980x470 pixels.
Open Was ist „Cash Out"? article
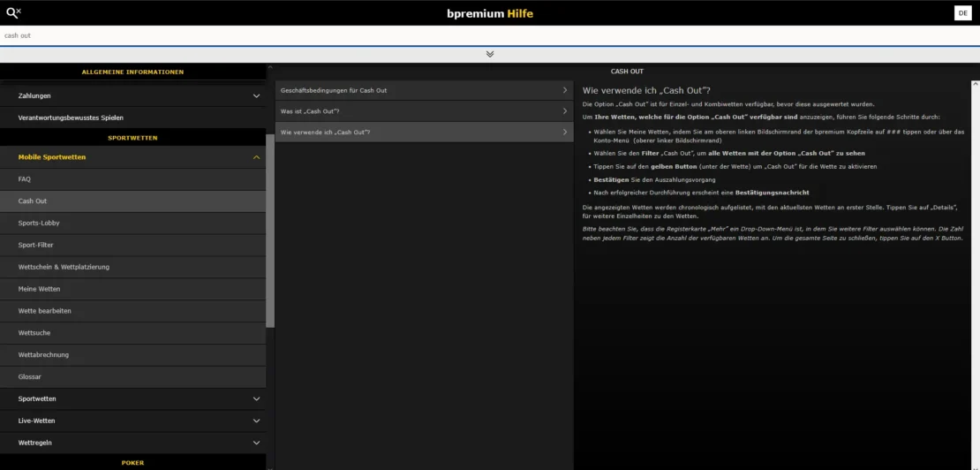tap(425, 111)
